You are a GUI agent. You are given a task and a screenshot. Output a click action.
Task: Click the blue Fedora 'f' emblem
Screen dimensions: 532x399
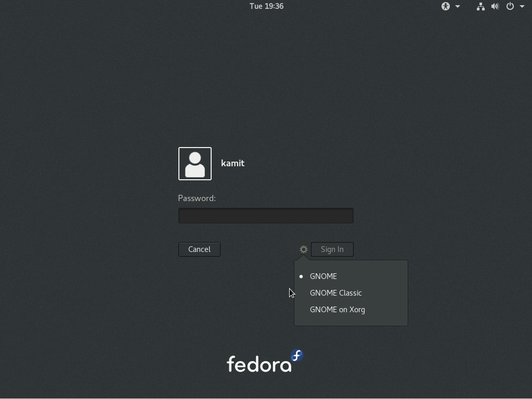[x=296, y=354]
